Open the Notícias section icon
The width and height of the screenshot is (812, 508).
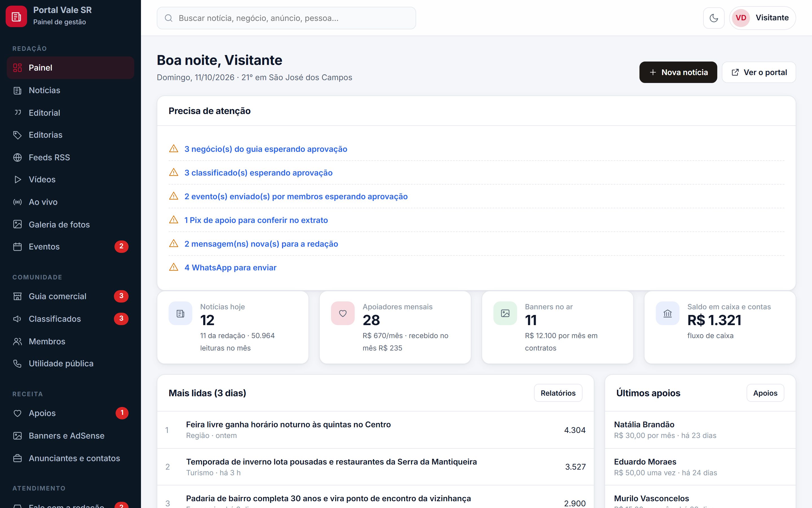pos(17,90)
